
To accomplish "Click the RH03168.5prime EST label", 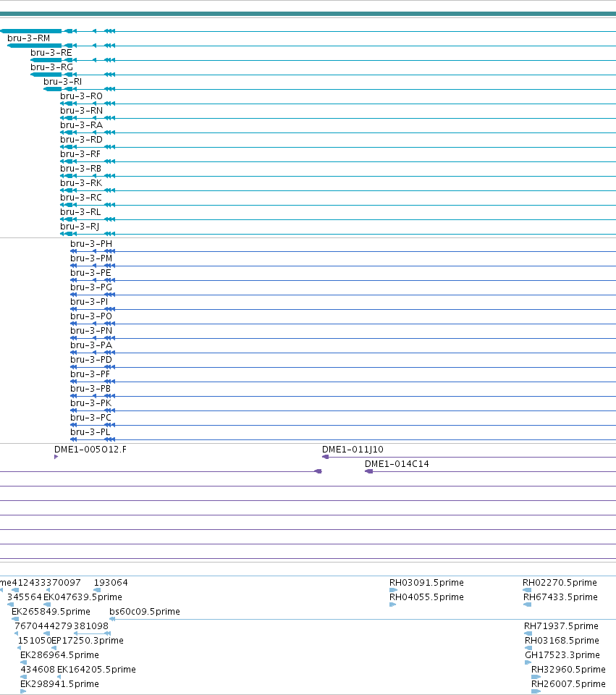I will 562,641.
